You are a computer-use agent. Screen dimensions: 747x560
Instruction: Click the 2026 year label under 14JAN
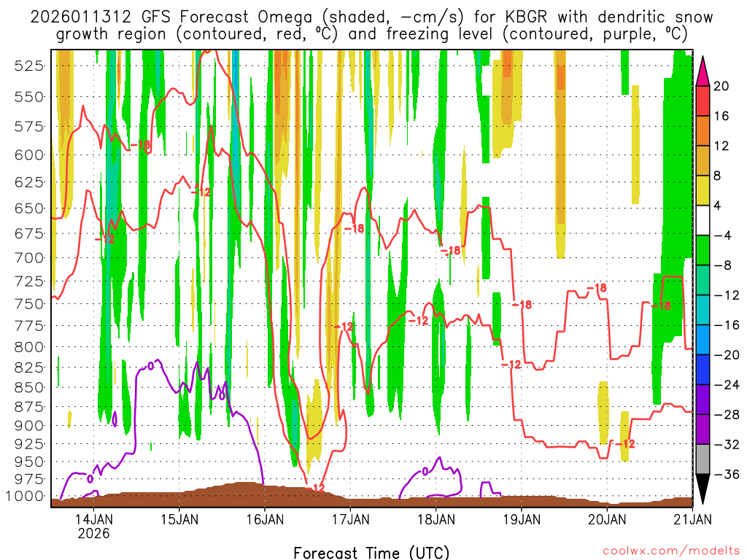coord(94,533)
